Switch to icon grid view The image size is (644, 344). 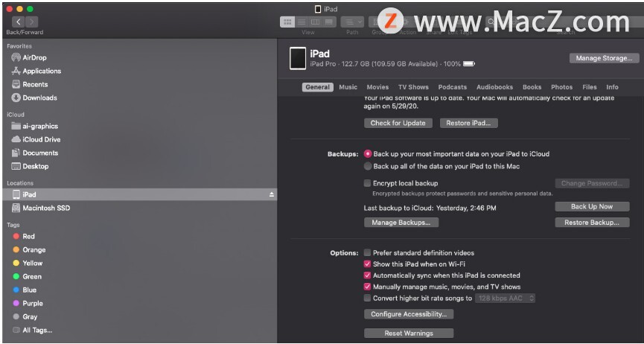(287, 22)
